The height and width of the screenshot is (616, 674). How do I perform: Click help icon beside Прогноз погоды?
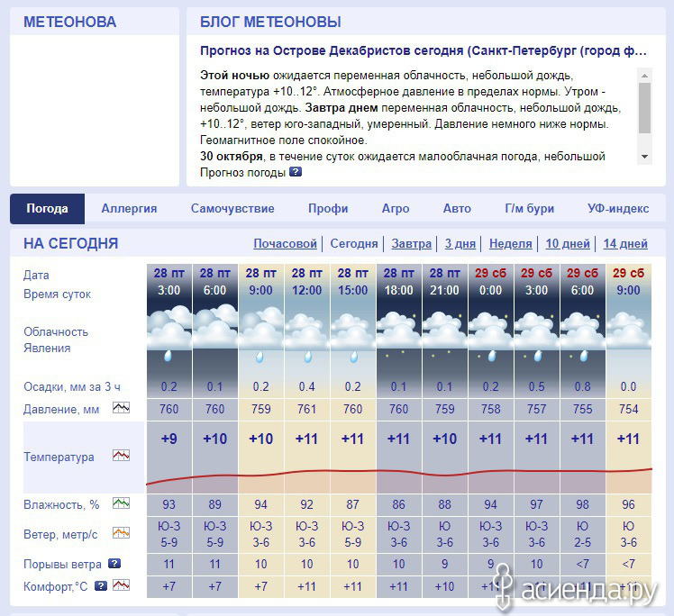click(x=296, y=172)
